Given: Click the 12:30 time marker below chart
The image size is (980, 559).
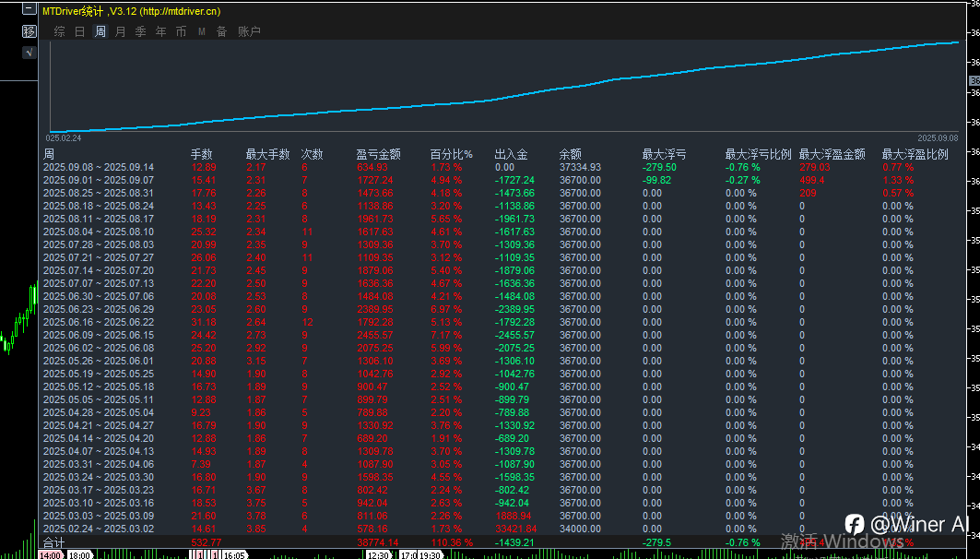Looking at the screenshot, I should pyautogui.click(x=378, y=555).
